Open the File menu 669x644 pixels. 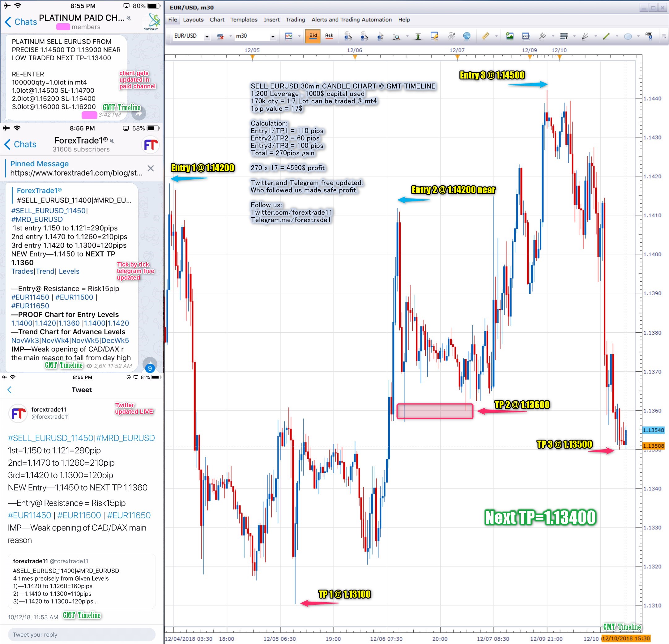(173, 20)
